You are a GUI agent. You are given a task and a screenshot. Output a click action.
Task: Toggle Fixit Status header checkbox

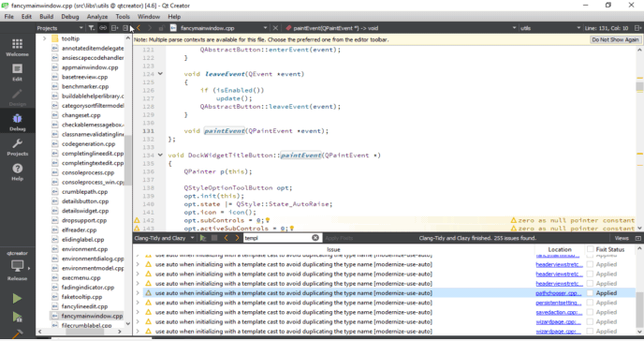(x=591, y=249)
